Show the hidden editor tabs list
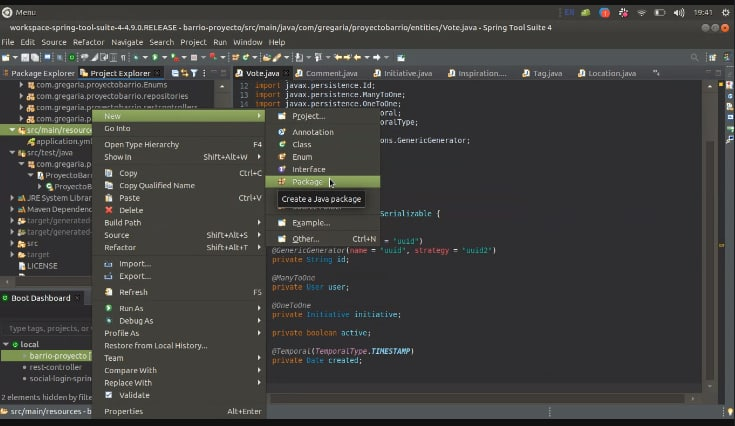735x426 pixels. (x=656, y=73)
